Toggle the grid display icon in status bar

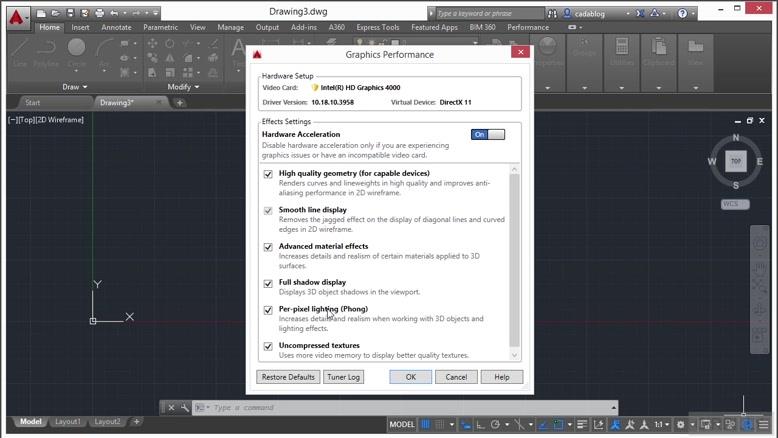click(x=426, y=425)
